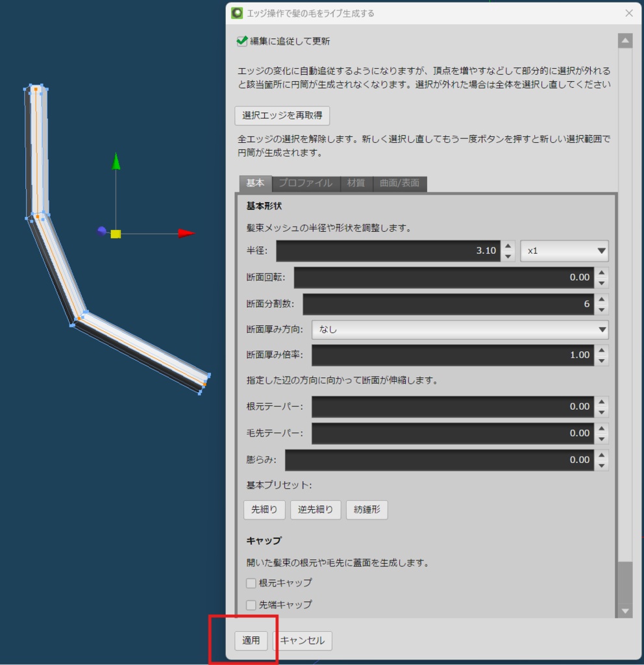
Task: Increase 毛先テーパー with the up arrow
Action: click(602, 429)
